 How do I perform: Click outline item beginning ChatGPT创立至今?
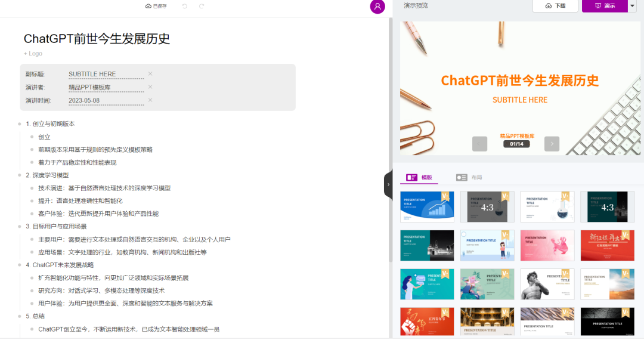(129, 329)
